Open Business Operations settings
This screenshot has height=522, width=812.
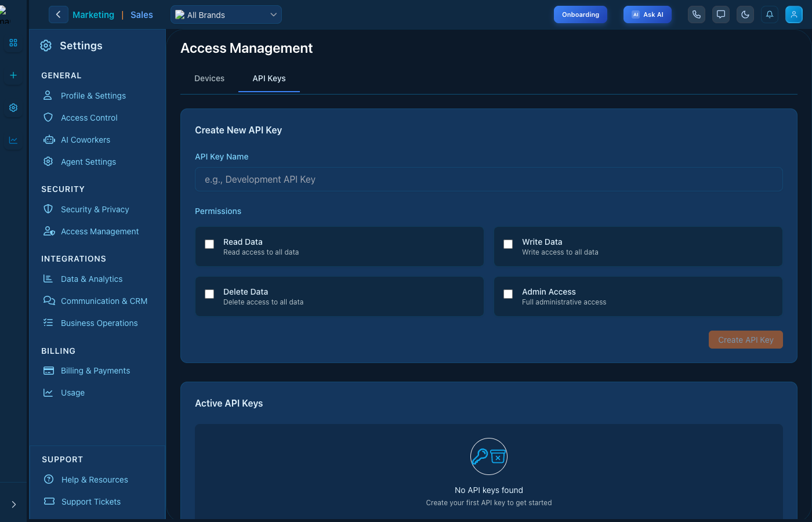point(99,323)
